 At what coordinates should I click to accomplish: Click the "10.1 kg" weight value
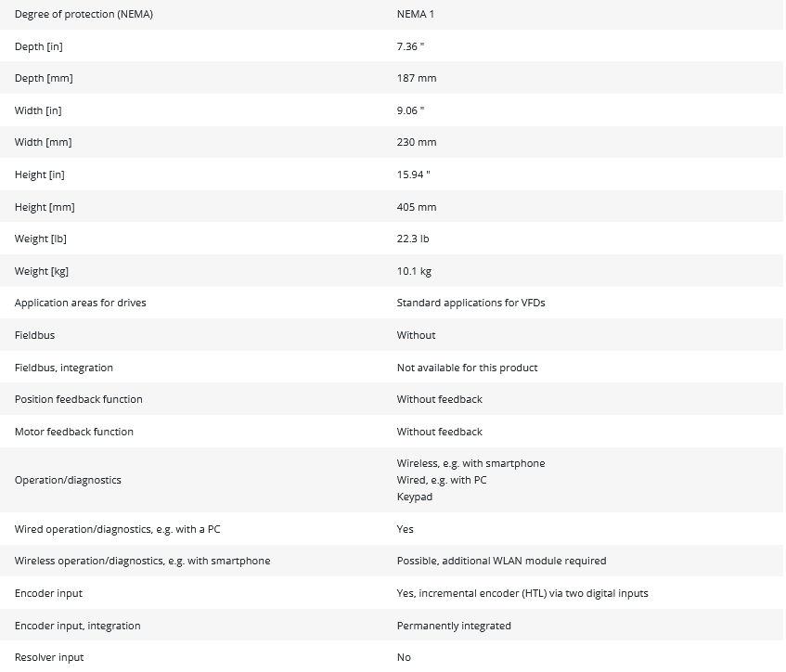(x=414, y=271)
